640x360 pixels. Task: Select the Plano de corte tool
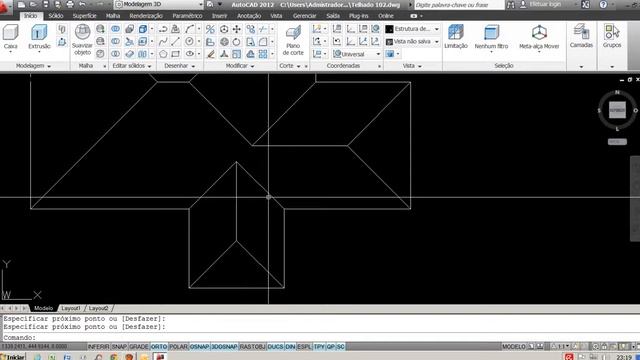coord(293,41)
